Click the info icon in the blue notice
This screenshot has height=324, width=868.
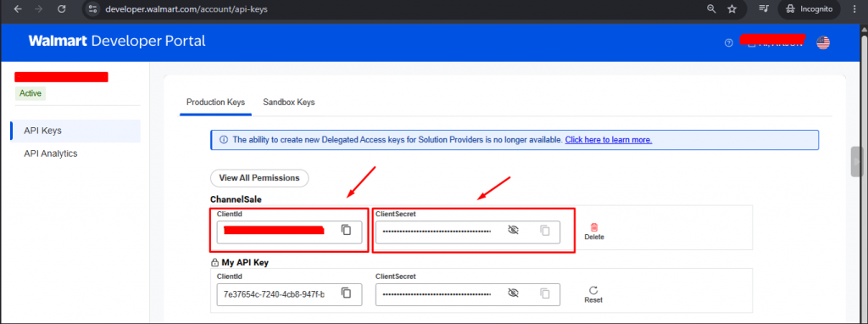tap(224, 140)
